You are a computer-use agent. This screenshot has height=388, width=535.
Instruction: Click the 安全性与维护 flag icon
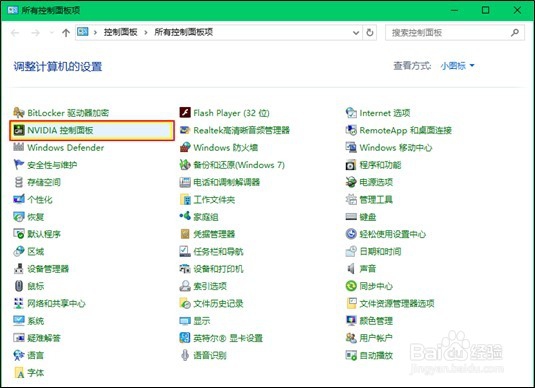point(18,165)
